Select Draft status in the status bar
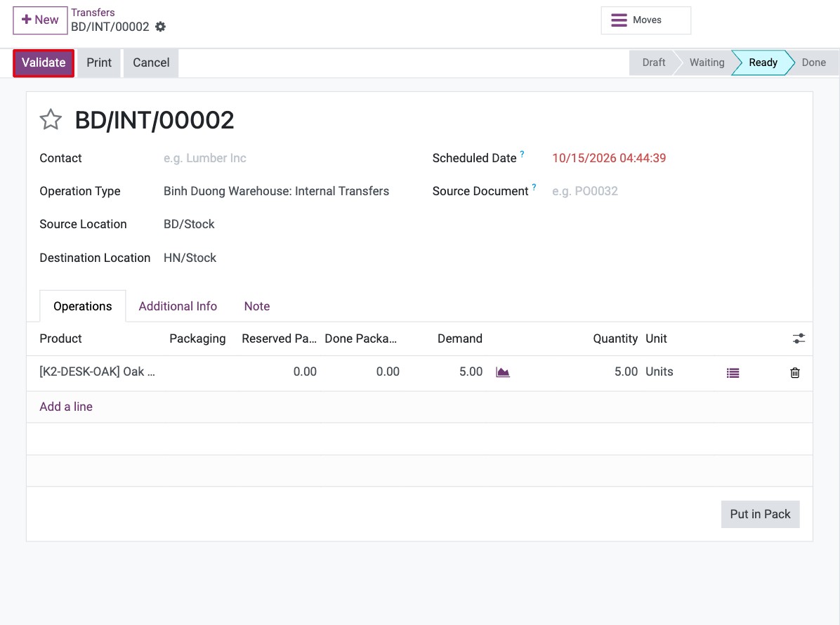The height and width of the screenshot is (625, 840). (x=653, y=63)
